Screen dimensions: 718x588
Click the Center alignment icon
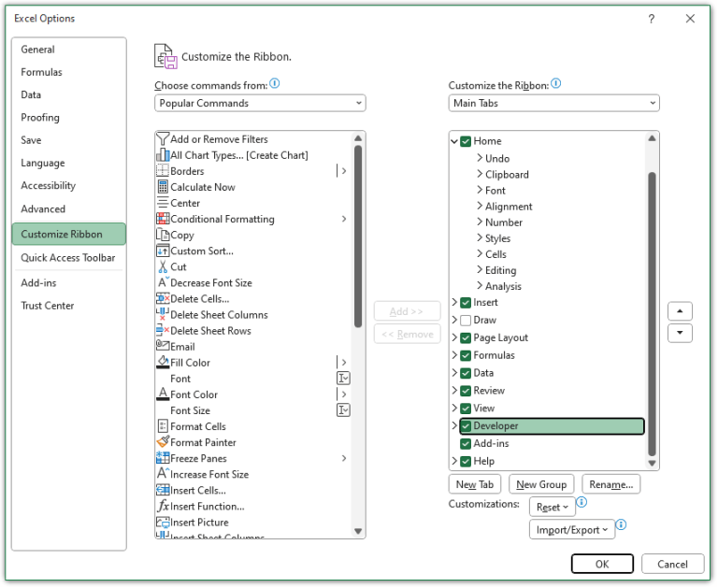pos(163,203)
